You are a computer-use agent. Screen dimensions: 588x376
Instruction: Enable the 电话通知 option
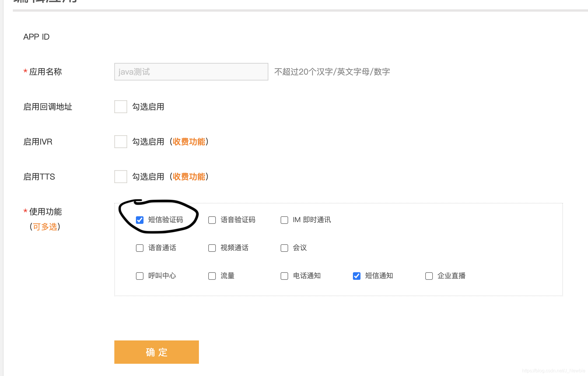284,276
